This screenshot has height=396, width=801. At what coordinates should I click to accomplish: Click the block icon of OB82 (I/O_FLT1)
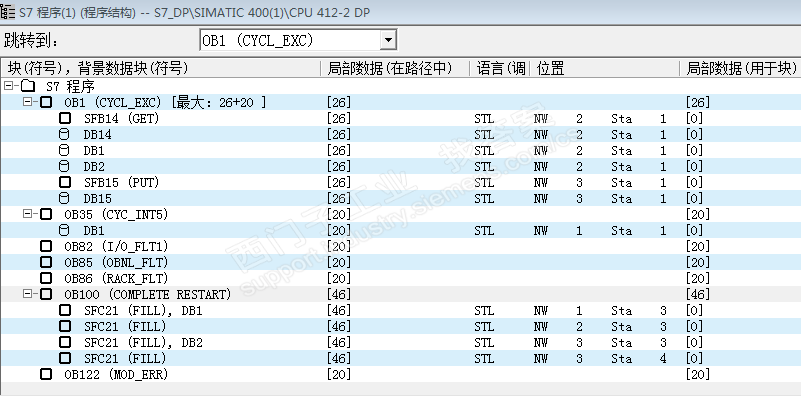[46, 246]
